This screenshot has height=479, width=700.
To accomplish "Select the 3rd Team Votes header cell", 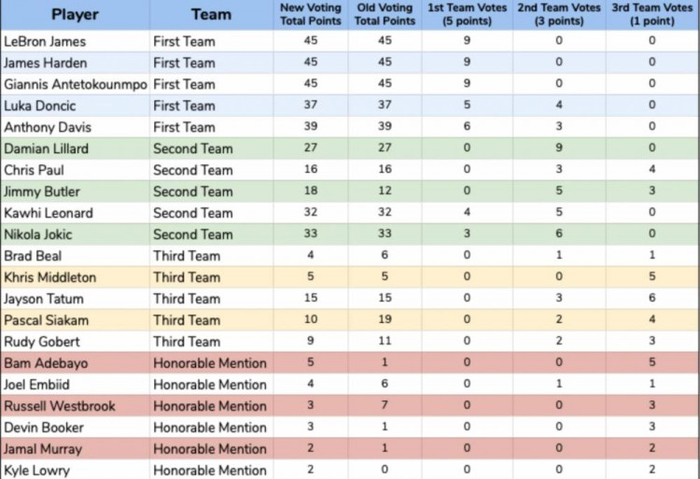I will pyautogui.click(x=651, y=15).
